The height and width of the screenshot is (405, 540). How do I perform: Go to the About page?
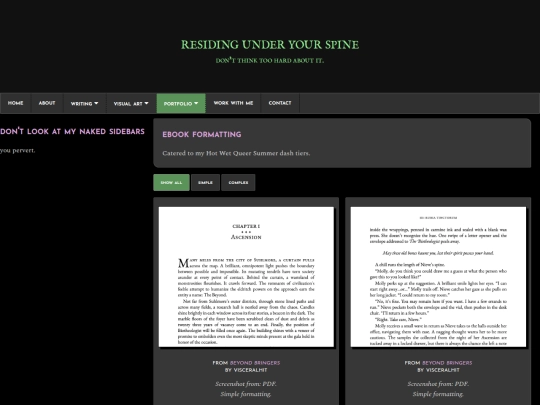(47, 103)
